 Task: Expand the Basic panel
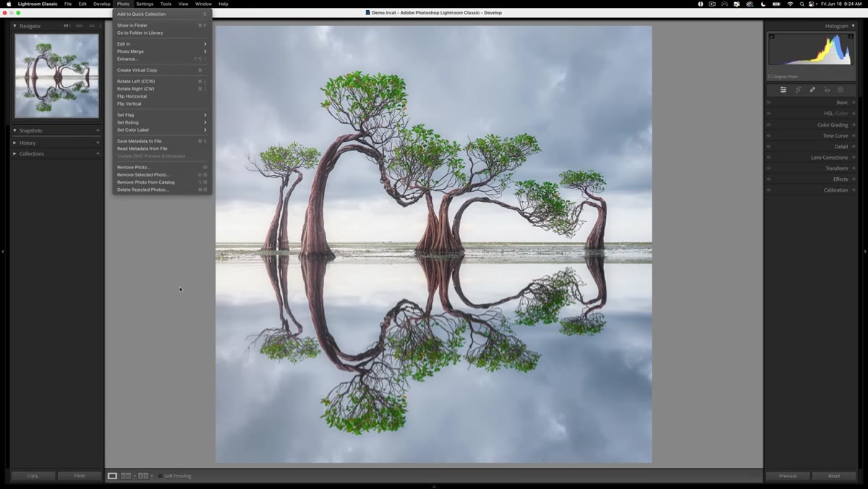click(854, 103)
